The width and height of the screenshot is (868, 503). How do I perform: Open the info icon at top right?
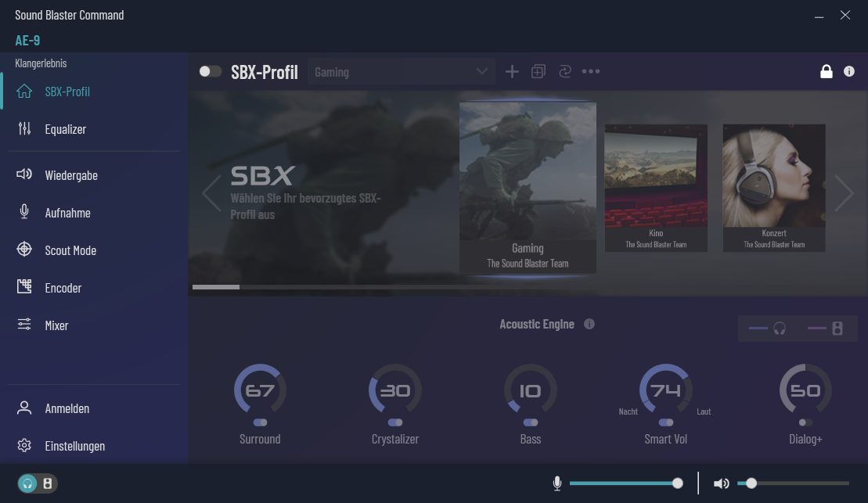848,71
